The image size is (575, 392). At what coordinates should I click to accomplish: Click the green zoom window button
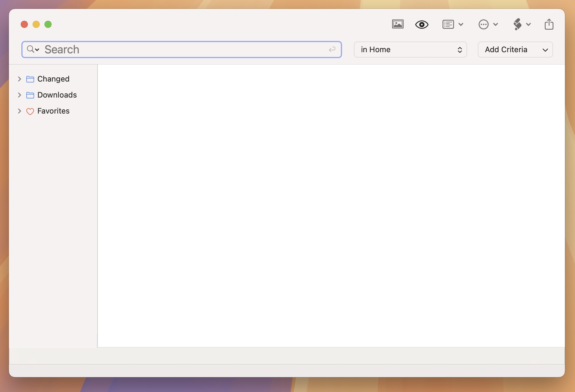pyautogui.click(x=48, y=24)
